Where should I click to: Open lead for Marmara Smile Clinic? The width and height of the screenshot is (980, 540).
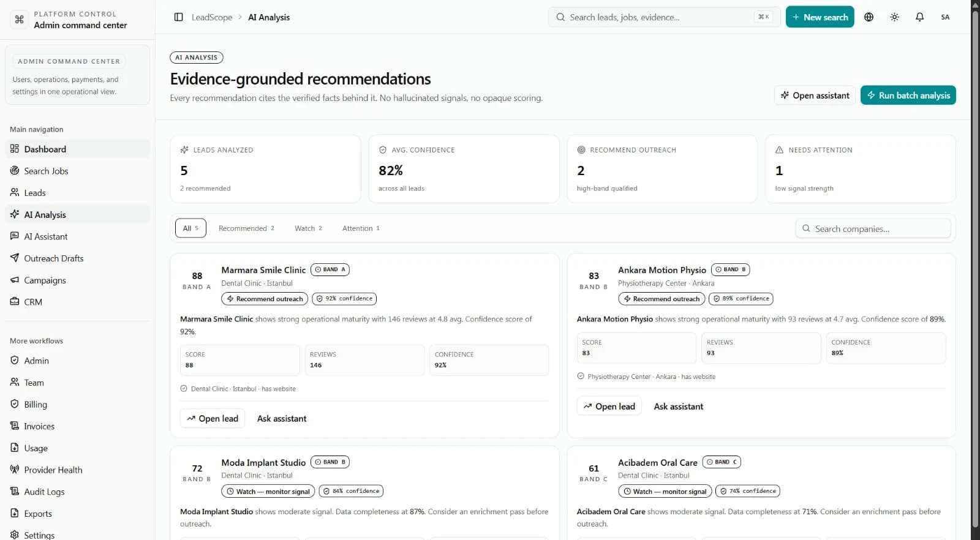pos(213,418)
